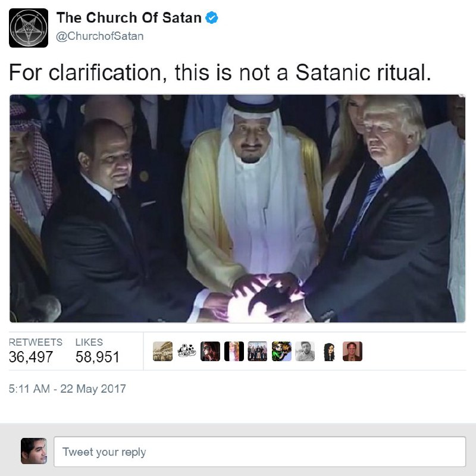Click the tweet text about Satanic ritual
This screenshot has width=476, height=476.
pyautogui.click(x=220, y=73)
